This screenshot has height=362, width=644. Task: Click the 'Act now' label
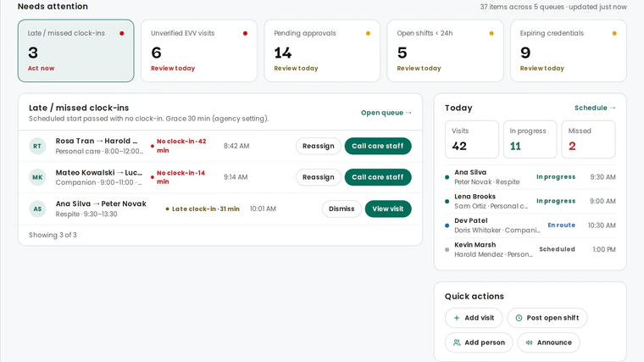click(x=41, y=68)
